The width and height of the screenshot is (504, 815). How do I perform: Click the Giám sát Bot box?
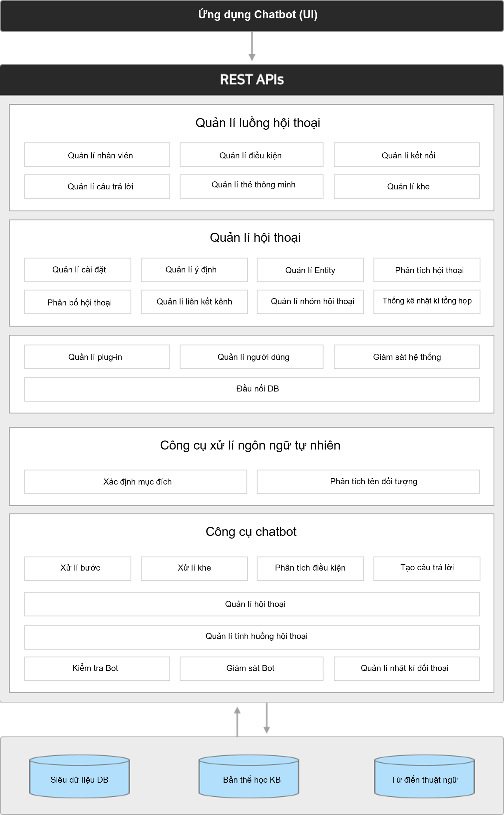point(251,669)
